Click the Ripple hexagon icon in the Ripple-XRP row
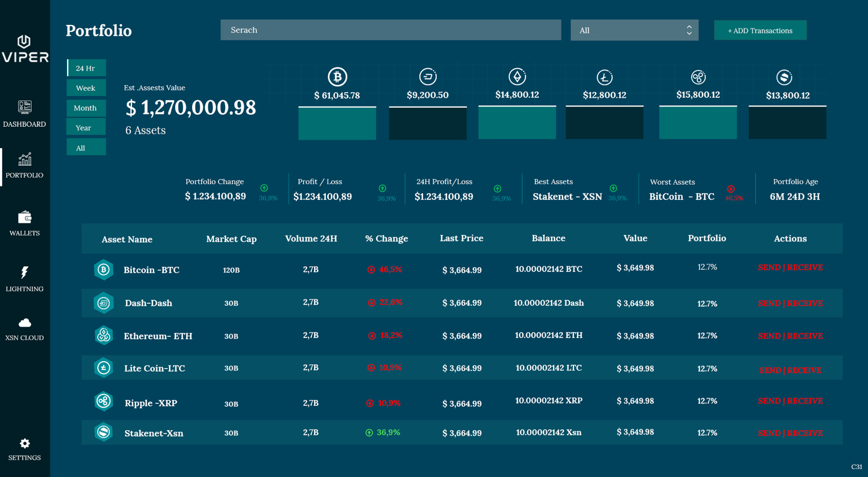868x477 pixels. [x=104, y=401]
